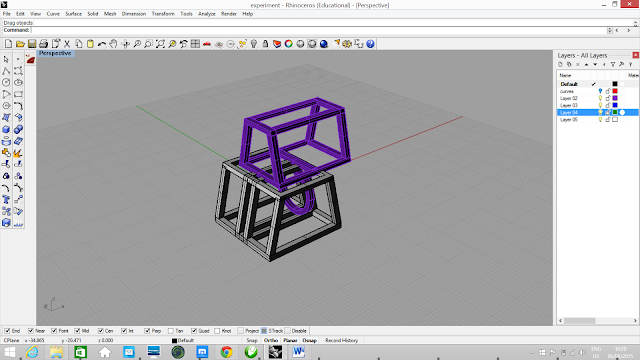This screenshot has width=640, height=360.
Task: Click the Zoom Extents toolbar icon
Action: click(160, 44)
